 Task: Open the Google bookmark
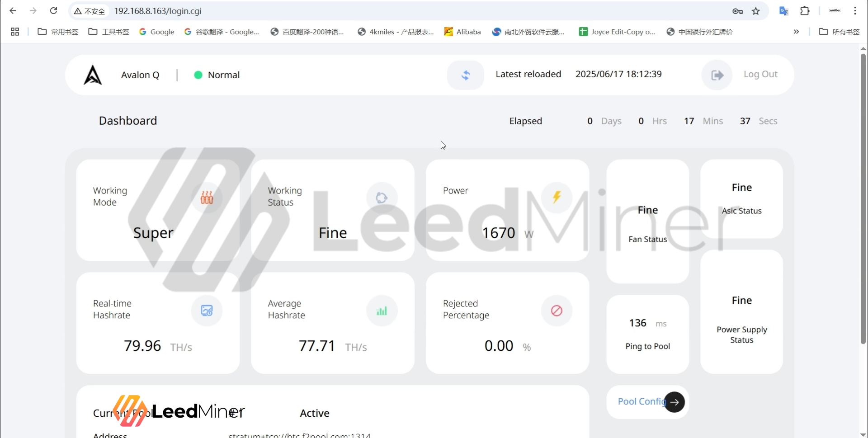tap(156, 32)
